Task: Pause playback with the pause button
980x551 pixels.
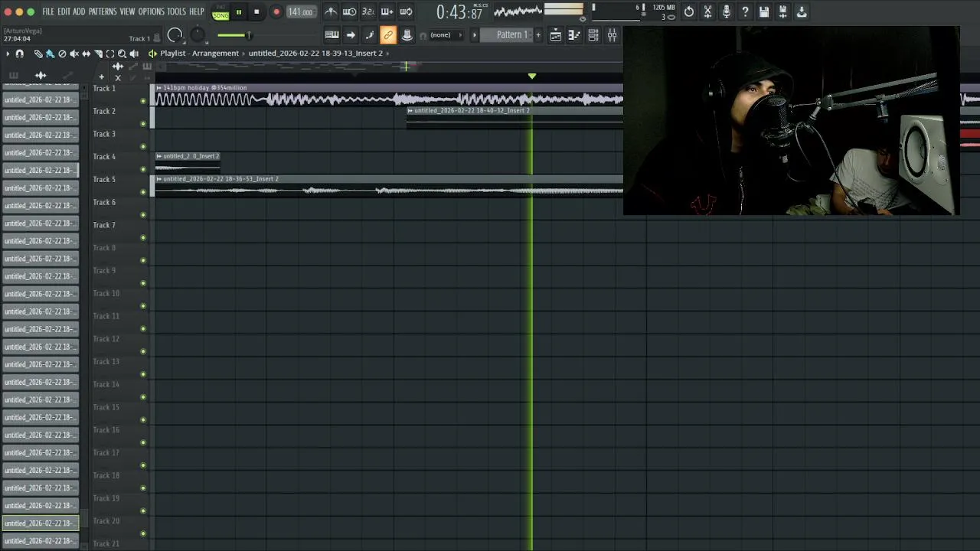Action: click(x=239, y=12)
